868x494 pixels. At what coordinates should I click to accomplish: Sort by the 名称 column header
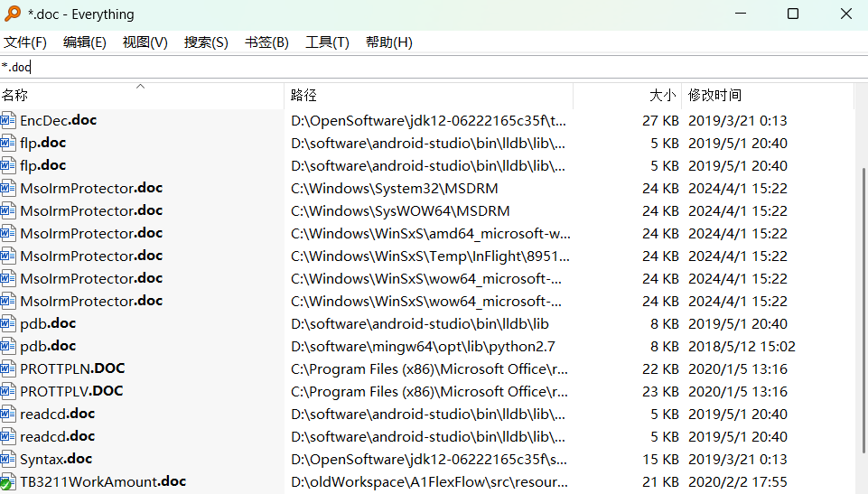142,96
